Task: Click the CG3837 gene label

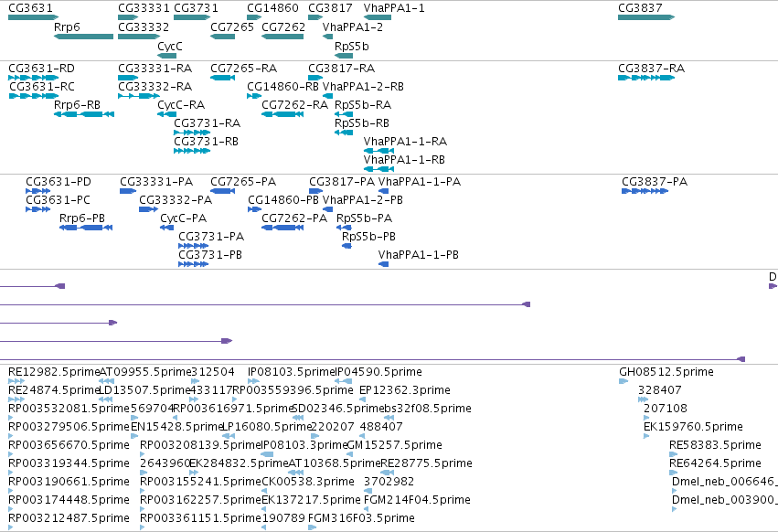Action: (640, 8)
